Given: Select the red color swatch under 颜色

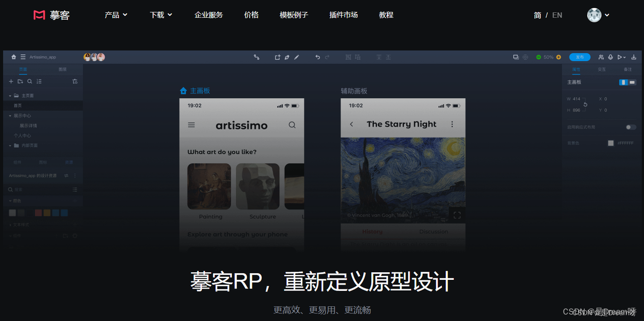Looking at the screenshot, I should (x=38, y=212).
